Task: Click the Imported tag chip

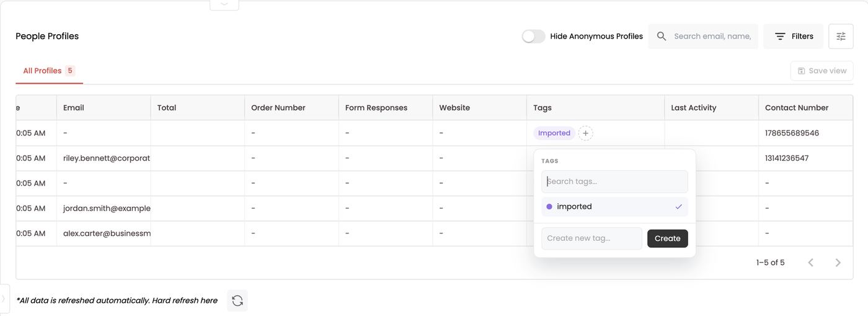Action: 554,133
